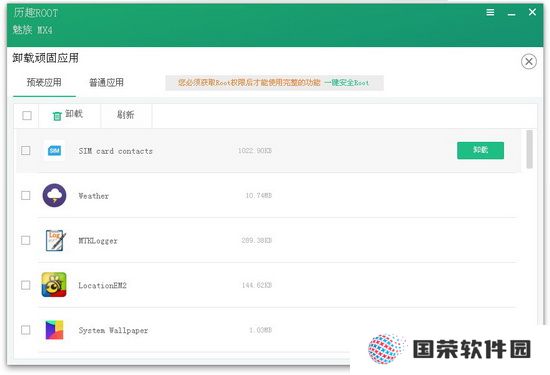Open the 一键安全Root link
The image size is (550, 375).
coord(347,83)
